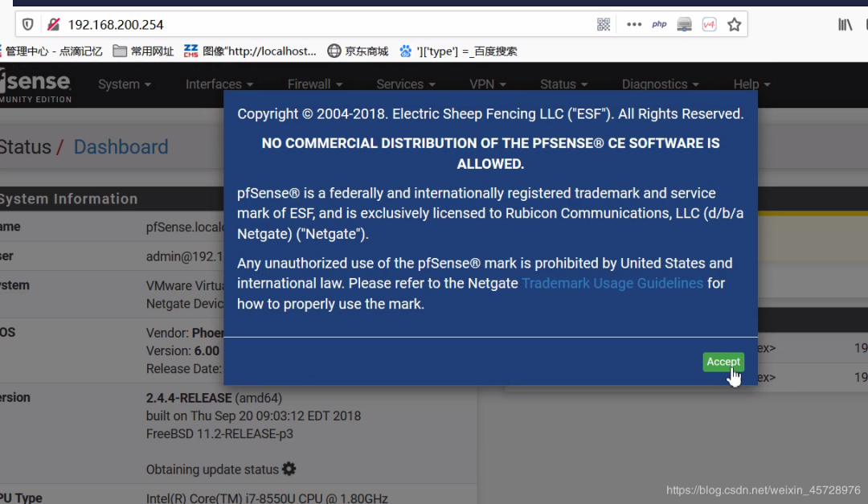Click the NO COMMERCIAL DISTRIBUTION notice text
868x504 pixels.
tap(490, 154)
